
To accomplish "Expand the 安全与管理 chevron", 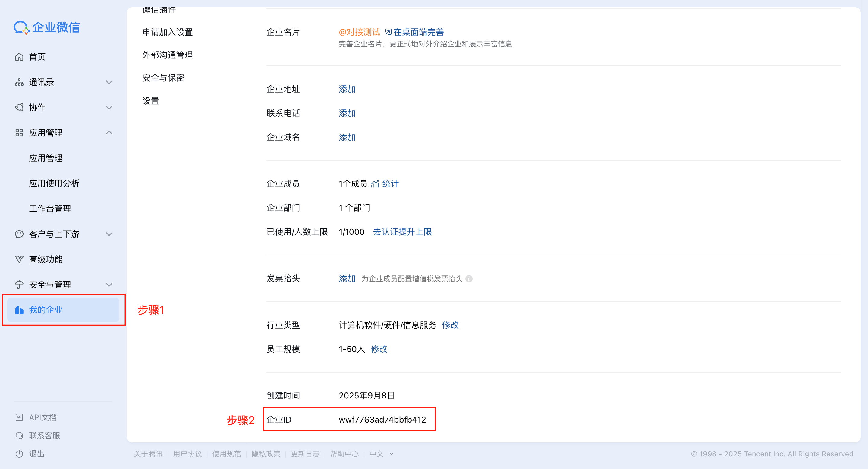I will tap(109, 285).
